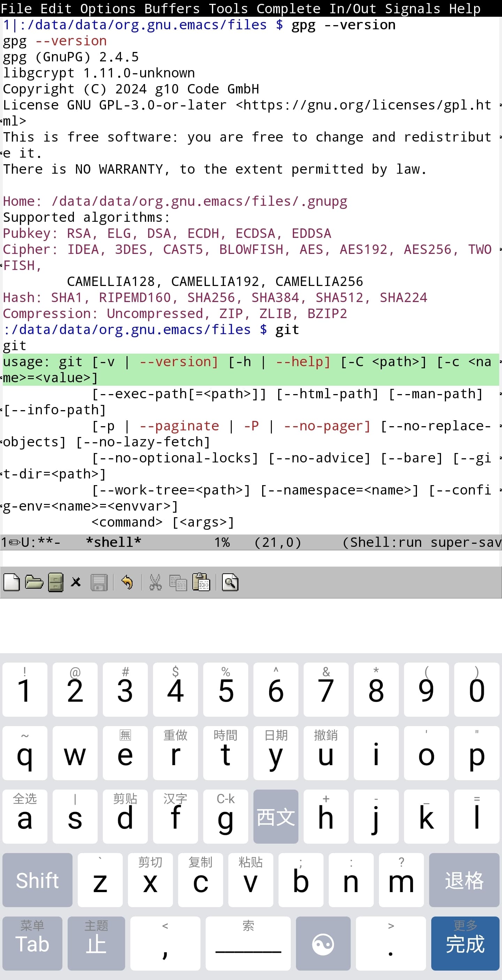Image resolution: width=502 pixels, height=980 pixels.
Task: Tap the 退格 backspace key
Action: 464,880
